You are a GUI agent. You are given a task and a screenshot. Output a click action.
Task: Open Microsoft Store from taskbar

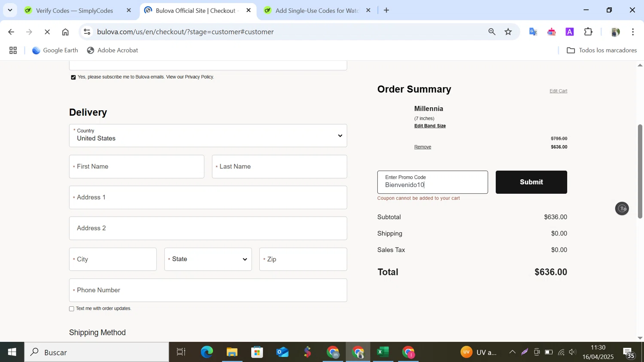pyautogui.click(x=257, y=353)
